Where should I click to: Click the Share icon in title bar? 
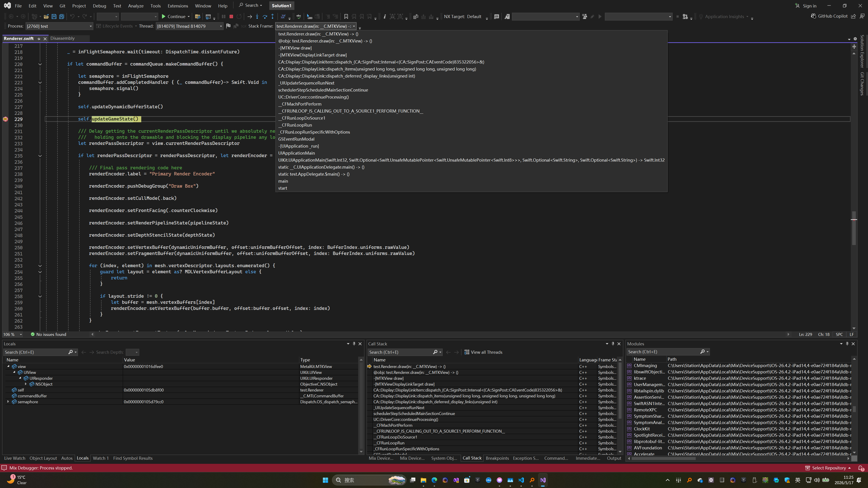click(x=854, y=16)
